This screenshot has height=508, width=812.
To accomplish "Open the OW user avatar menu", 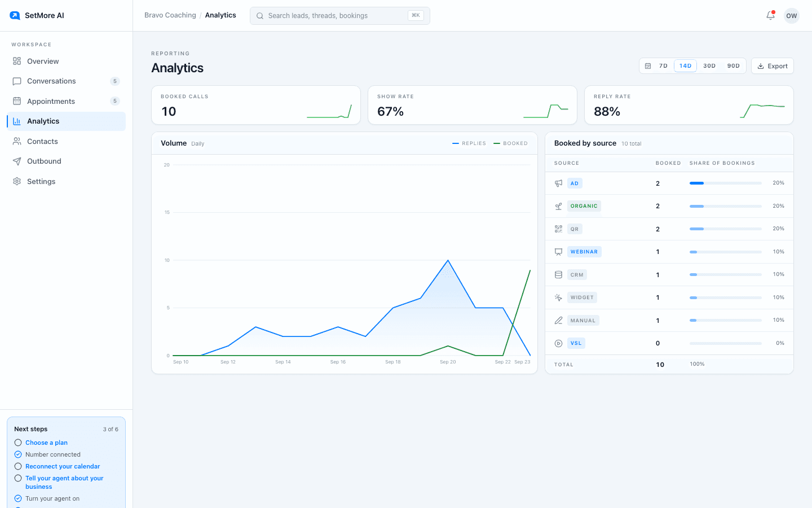I will tap(792, 16).
